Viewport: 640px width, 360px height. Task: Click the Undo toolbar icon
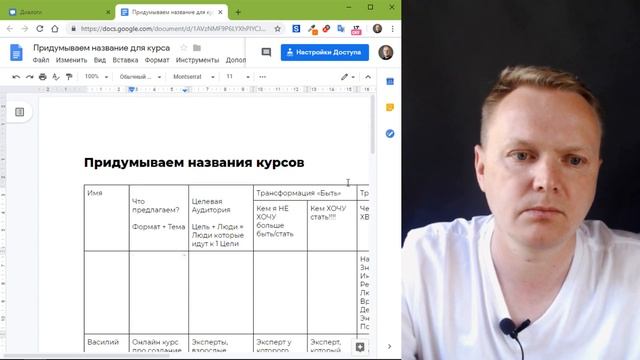[16, 77]
